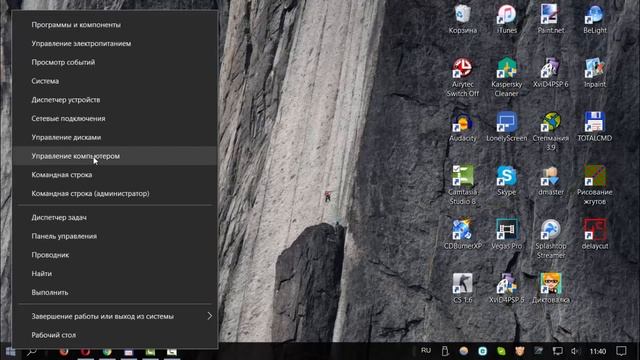Switch the RU language indicator
Viewport: 640px width, 360px height.
(x=426, y=351)
